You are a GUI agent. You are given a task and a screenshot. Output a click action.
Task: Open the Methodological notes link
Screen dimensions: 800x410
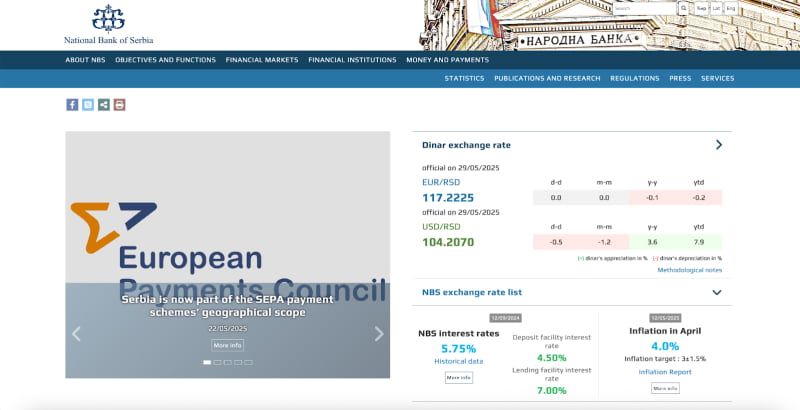tap(689, 270)
